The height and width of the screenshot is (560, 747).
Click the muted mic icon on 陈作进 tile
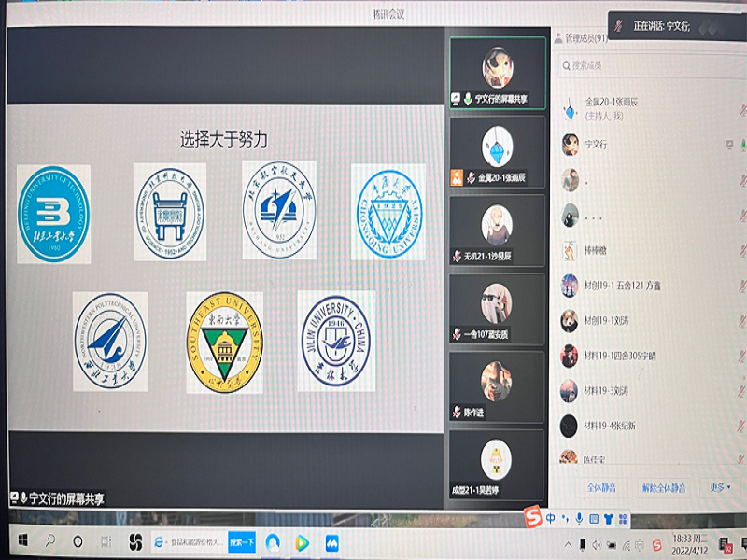pyautogui.click(x=457, y=413)
